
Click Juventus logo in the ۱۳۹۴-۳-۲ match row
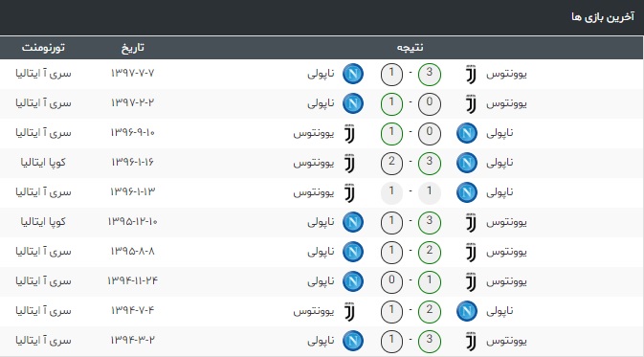coord(471,341)
